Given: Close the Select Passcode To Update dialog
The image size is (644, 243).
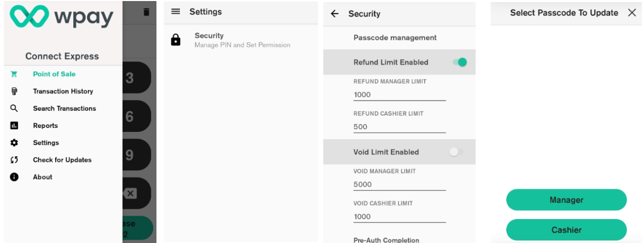Looking at the screenshot, I should tap(632, 13).
